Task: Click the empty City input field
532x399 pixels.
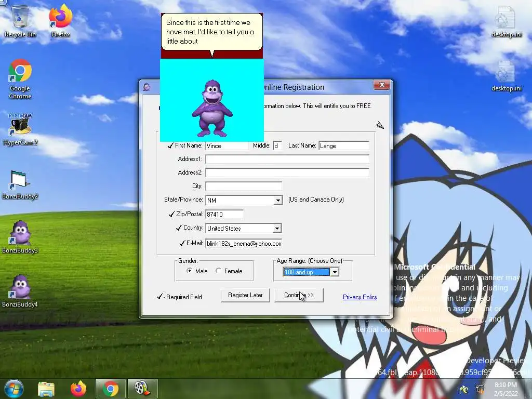Action: (244, 186)
